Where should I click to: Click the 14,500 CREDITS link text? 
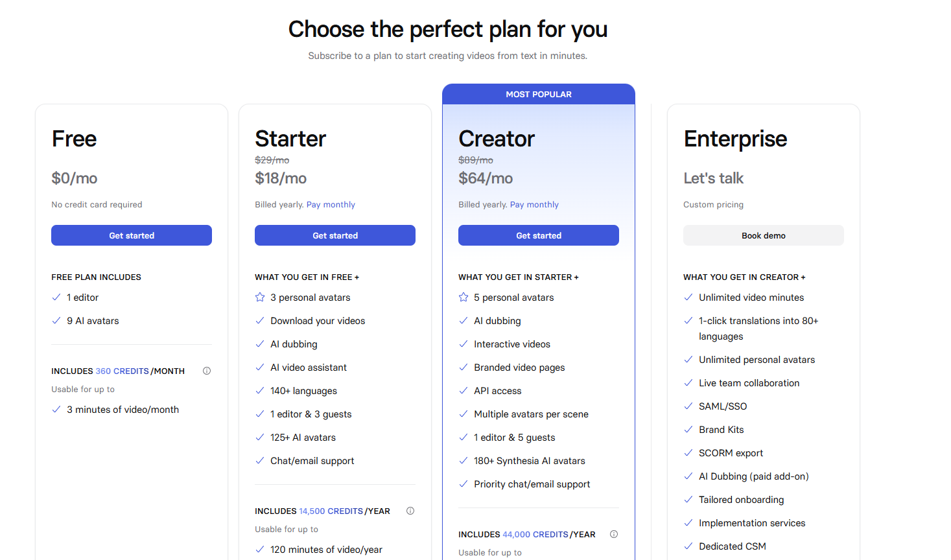(x=331, y=511)
